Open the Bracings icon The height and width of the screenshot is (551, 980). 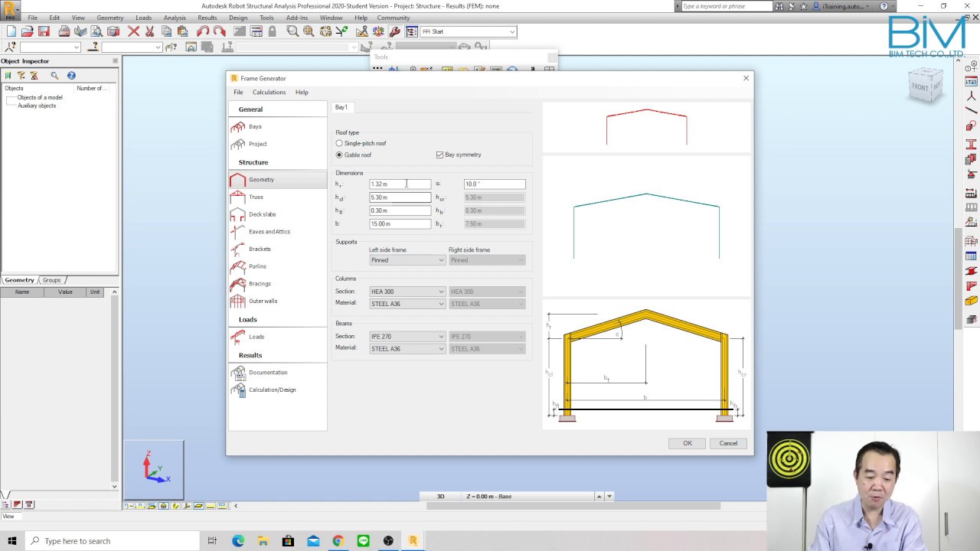[238, 284]
